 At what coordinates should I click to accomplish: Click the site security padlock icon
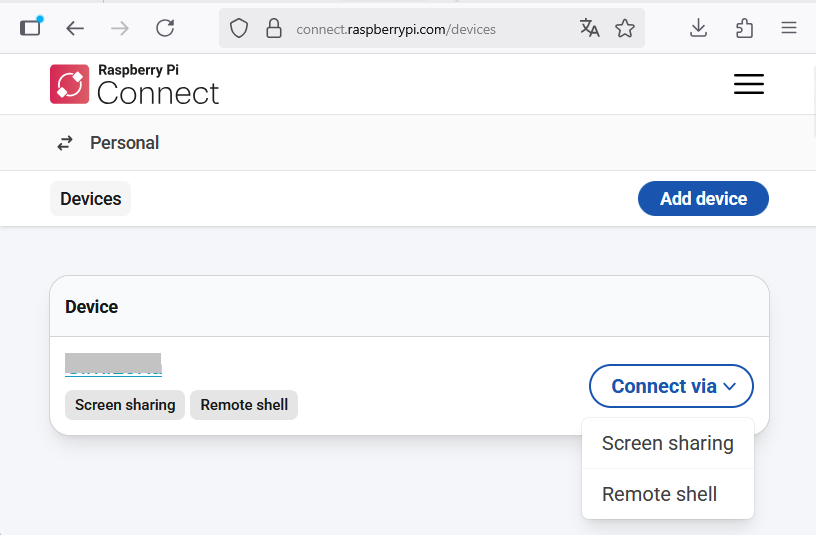tap(273, 28)
